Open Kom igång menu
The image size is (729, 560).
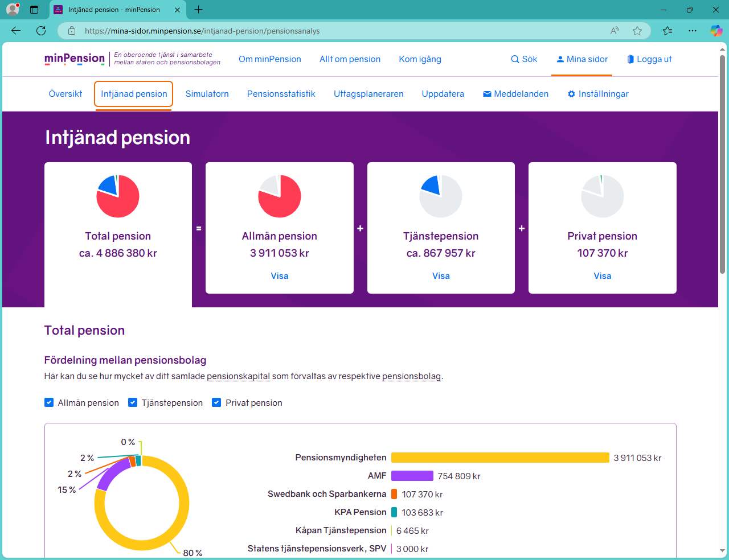[420, 59]
